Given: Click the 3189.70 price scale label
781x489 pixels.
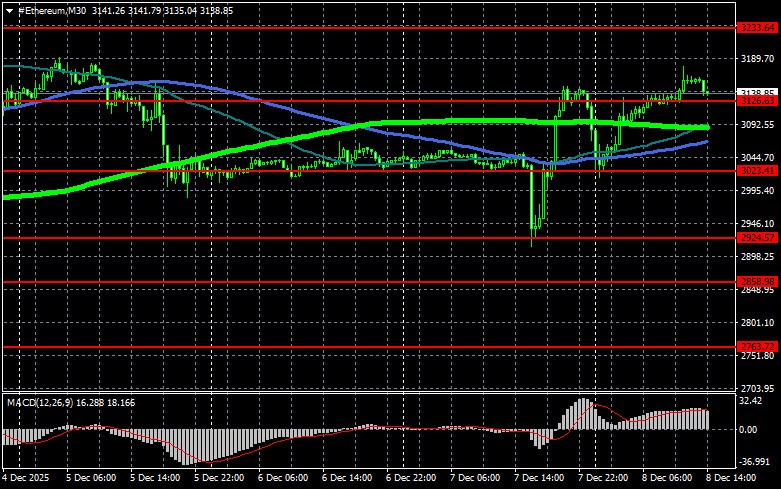Looking at the screenshot, I should pos(757,59).
